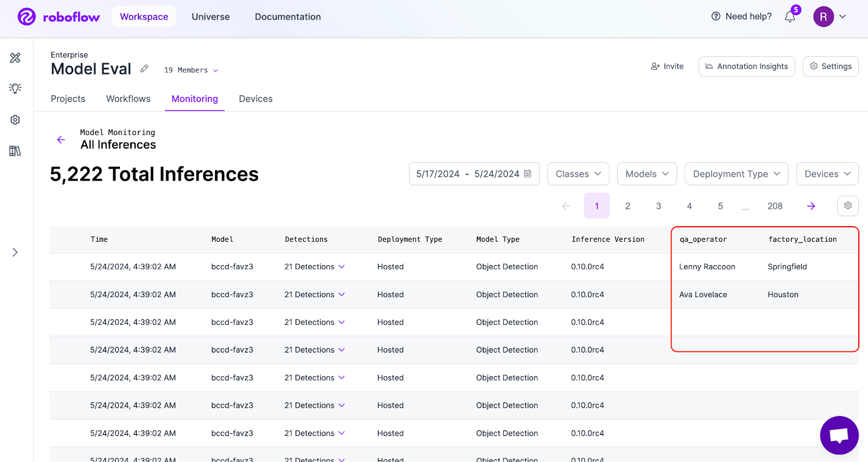Expand the 19 Members dropdown
This screenshot has width=868, height=462.
pyautogui.click(x=191, y=70)
